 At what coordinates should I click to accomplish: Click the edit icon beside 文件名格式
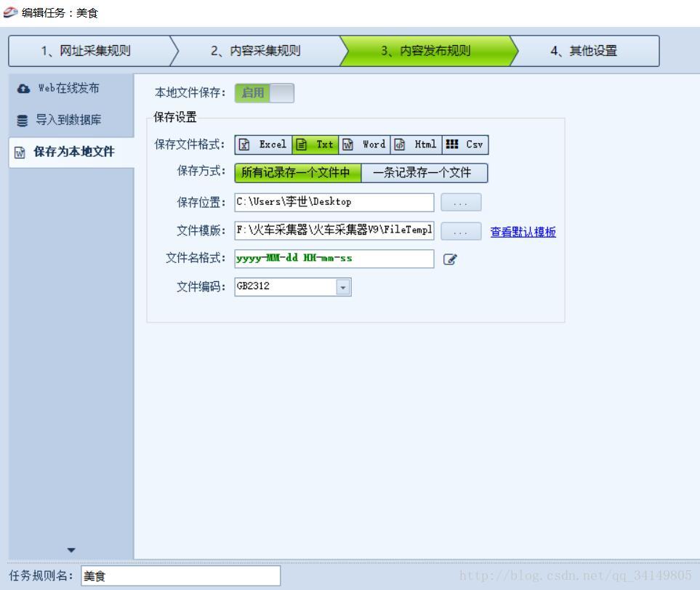(450, 259)
